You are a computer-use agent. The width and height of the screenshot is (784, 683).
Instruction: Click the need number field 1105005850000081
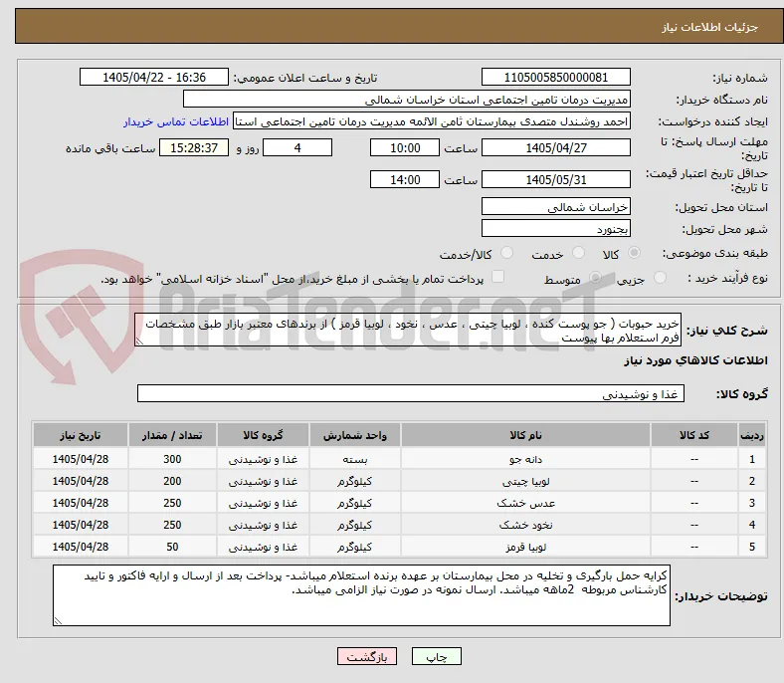coord(555,77)
